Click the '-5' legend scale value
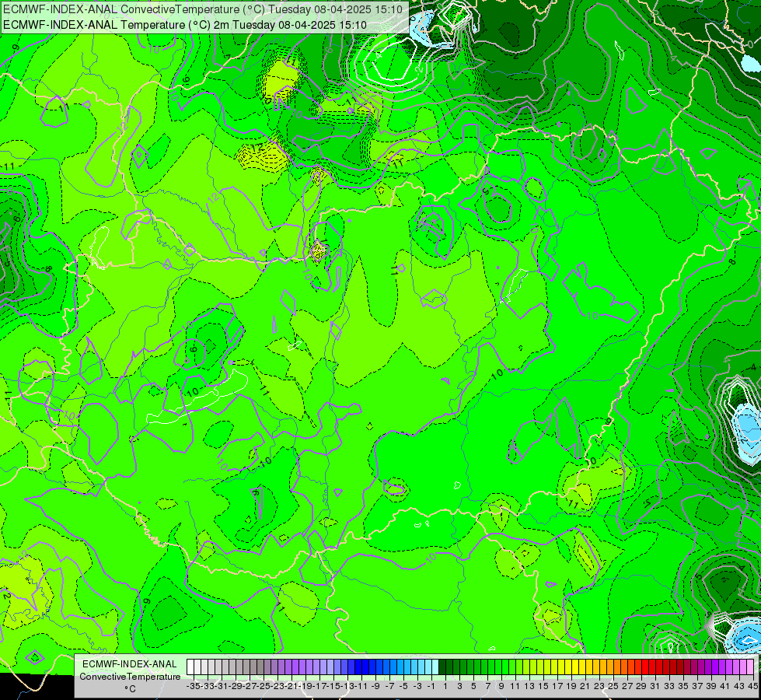Screen dimensions: 761x700 [403, 686]
